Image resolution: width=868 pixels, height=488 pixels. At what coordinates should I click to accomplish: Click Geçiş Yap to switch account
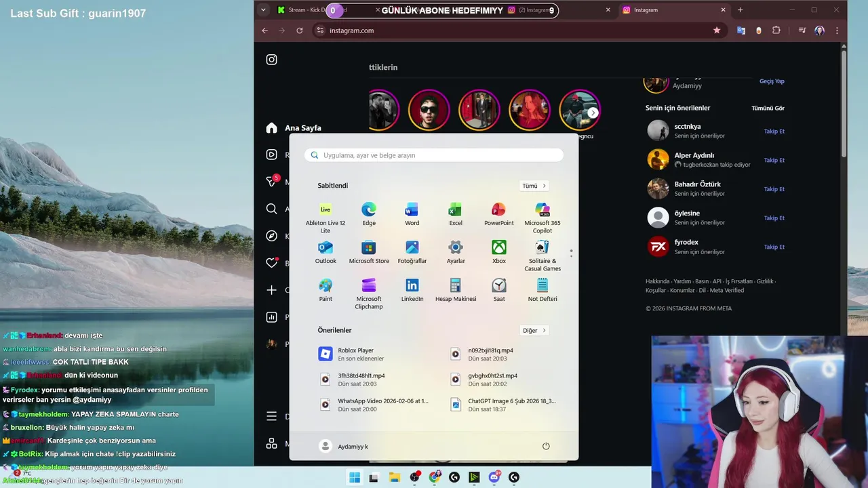click(x=772, y=81)
